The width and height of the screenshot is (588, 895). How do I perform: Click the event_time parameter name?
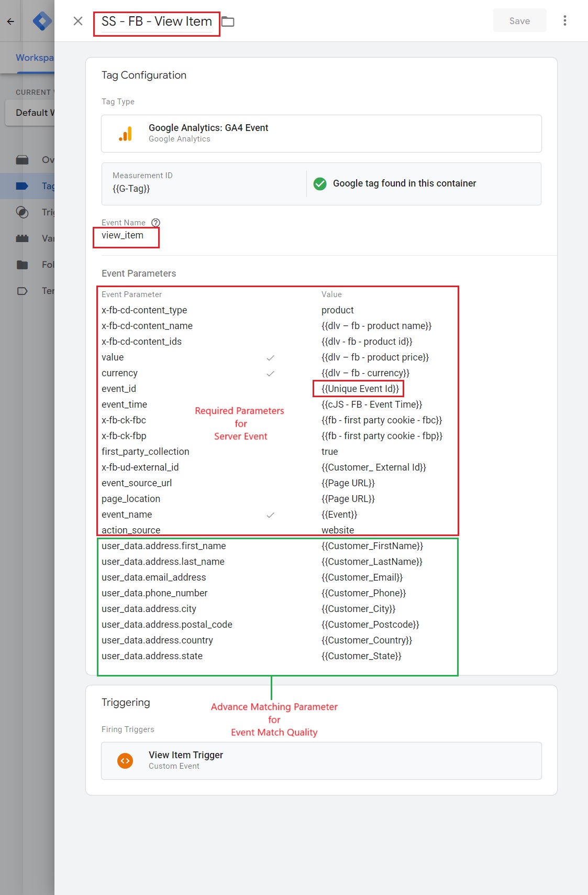tap(124, 405)
